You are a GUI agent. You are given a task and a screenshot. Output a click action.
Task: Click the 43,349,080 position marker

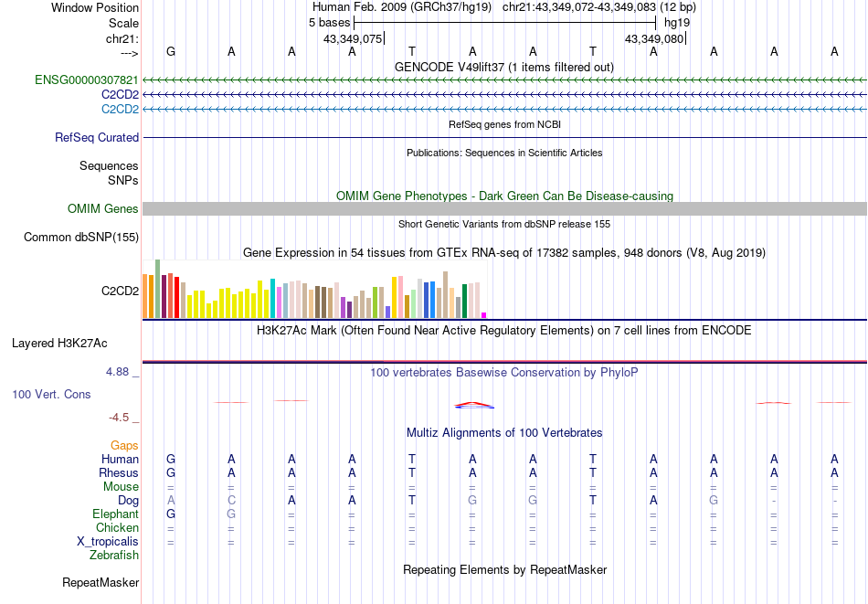coord(654,38)
